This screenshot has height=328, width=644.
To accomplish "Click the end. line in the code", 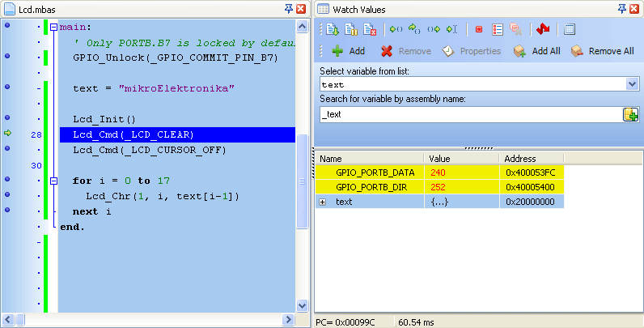I will click(x=72, y=227).
